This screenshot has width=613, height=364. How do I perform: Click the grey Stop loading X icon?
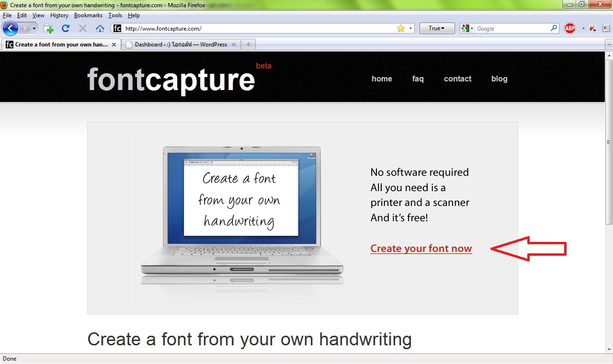(83, 28)
